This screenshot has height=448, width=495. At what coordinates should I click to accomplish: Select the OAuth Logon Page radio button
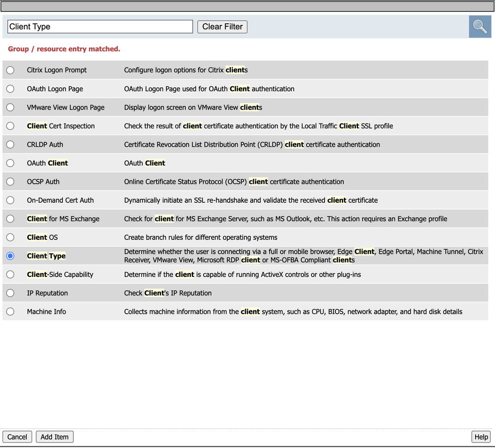[x=10, y=89]
